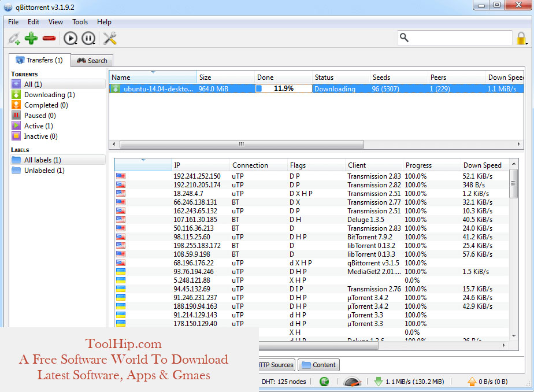This screenshot has width=534, height=392.
Task: Switch to the Search tab
Action: pos(92,61)
